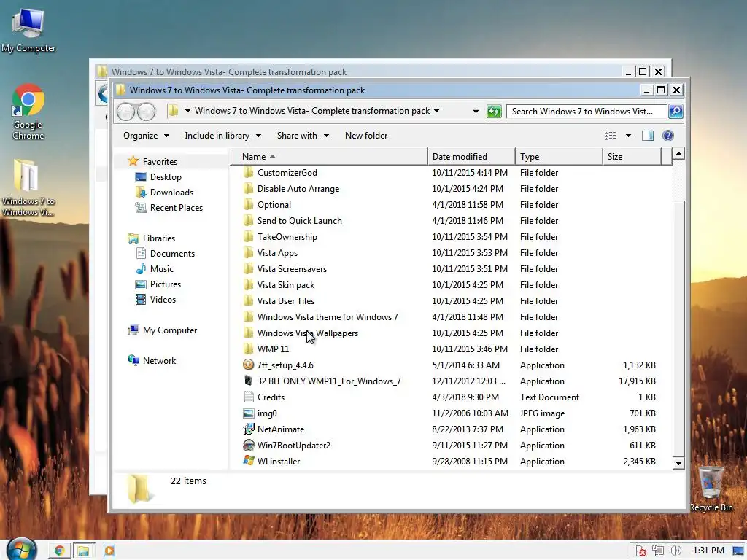
Task: Select the 7tt_setup_4.4.6 application icon
Action: [248, 365]
